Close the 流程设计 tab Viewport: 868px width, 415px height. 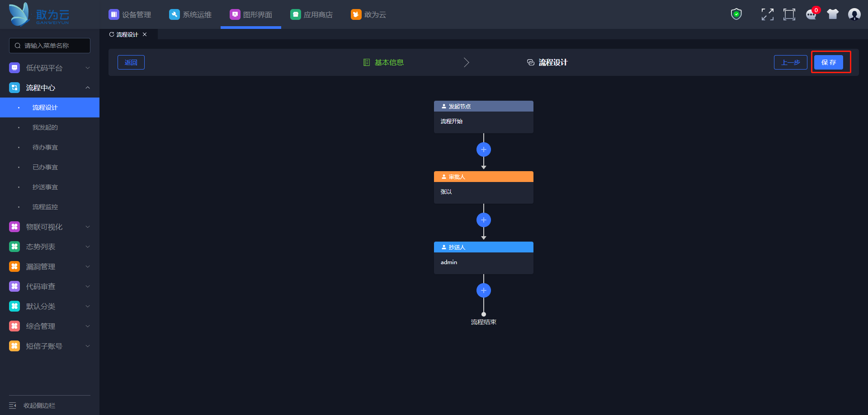(x=145, y=34)
